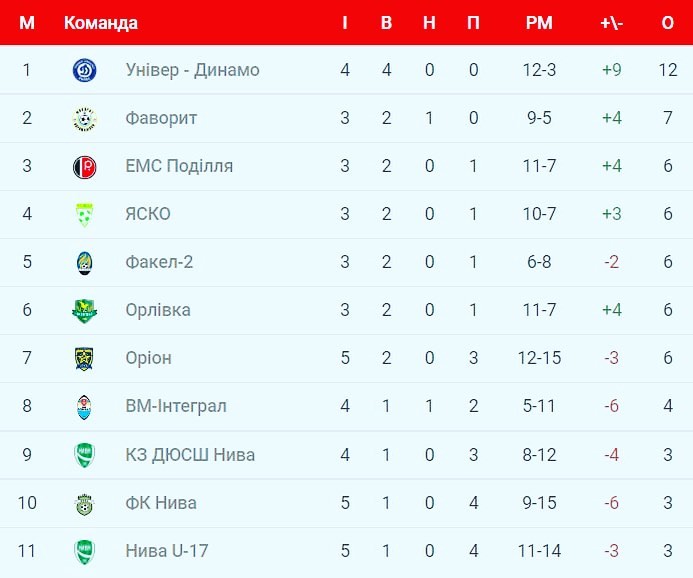
Task: Sort table by Команда column header
Action: [x=101, y=23]
